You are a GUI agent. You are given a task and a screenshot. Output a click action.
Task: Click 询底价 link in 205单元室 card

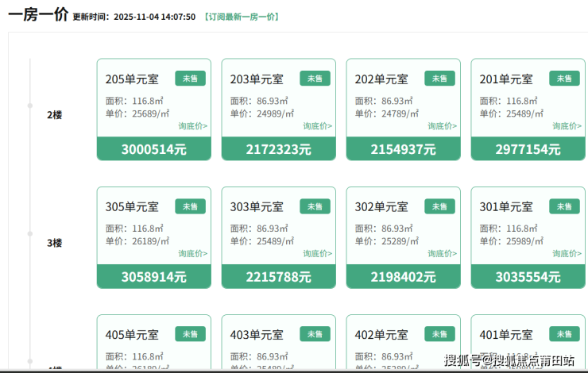click(192, 125)
